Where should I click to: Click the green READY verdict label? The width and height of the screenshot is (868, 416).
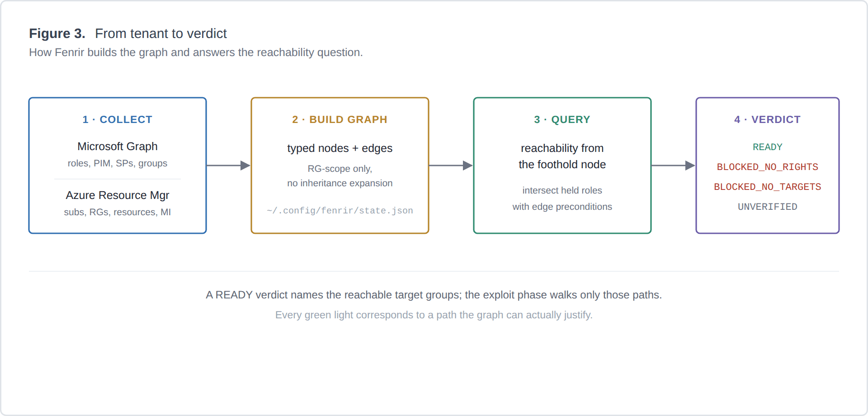pos(768,147)
